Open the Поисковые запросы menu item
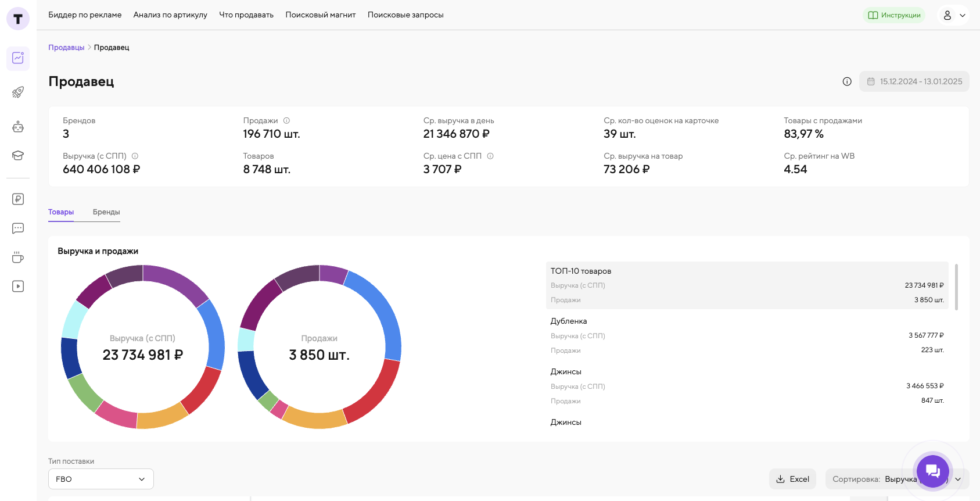This screenshot has height=501, width=980. tap(405, 15)
